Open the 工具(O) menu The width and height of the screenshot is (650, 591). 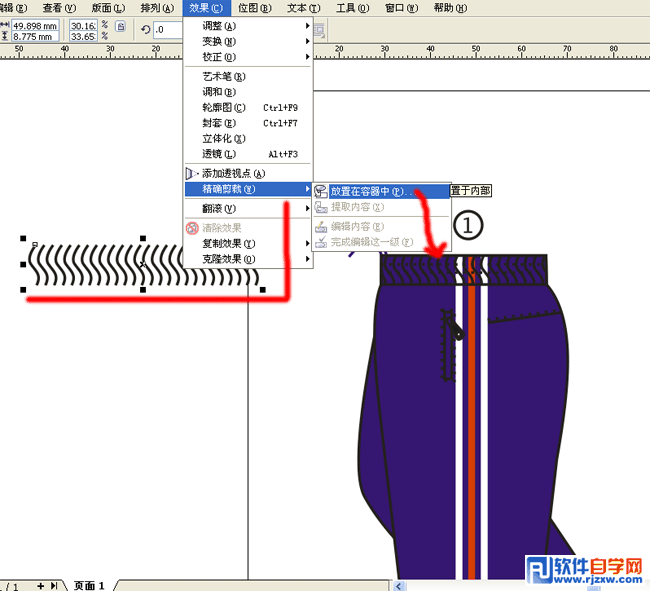352,8
